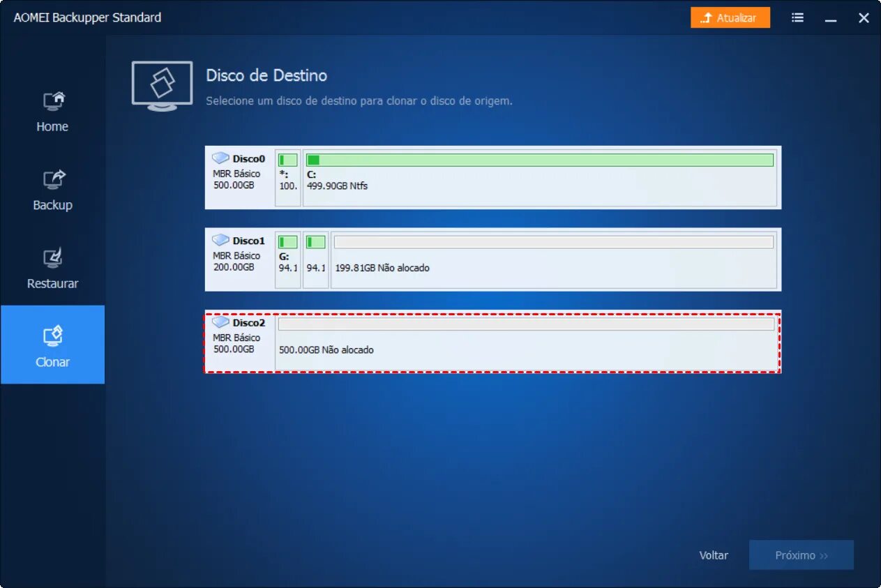Select Disco0's system reserved partition marked *:
881x588 pixels.
pyautogui.click(x=288, y=178)
